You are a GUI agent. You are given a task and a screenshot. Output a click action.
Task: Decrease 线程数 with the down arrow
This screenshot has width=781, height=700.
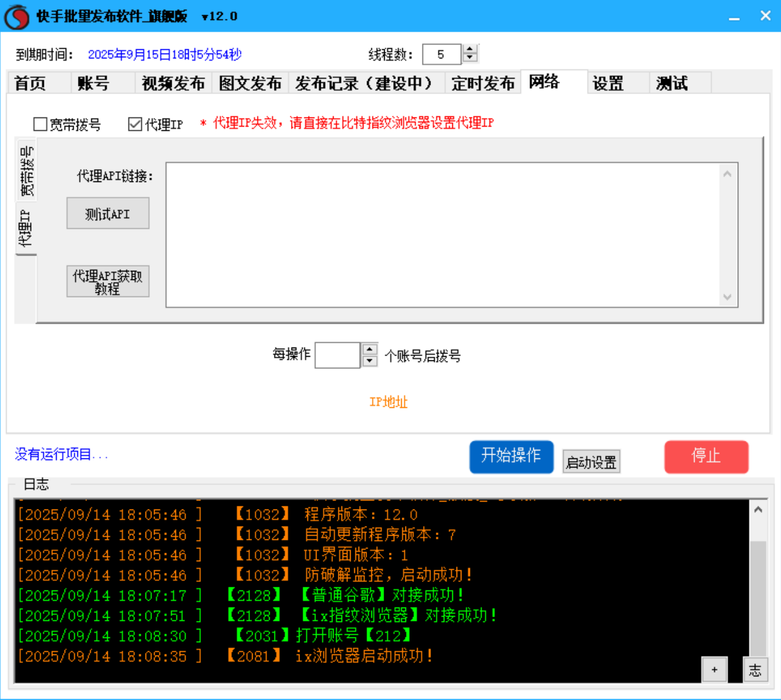coord(469,58)
